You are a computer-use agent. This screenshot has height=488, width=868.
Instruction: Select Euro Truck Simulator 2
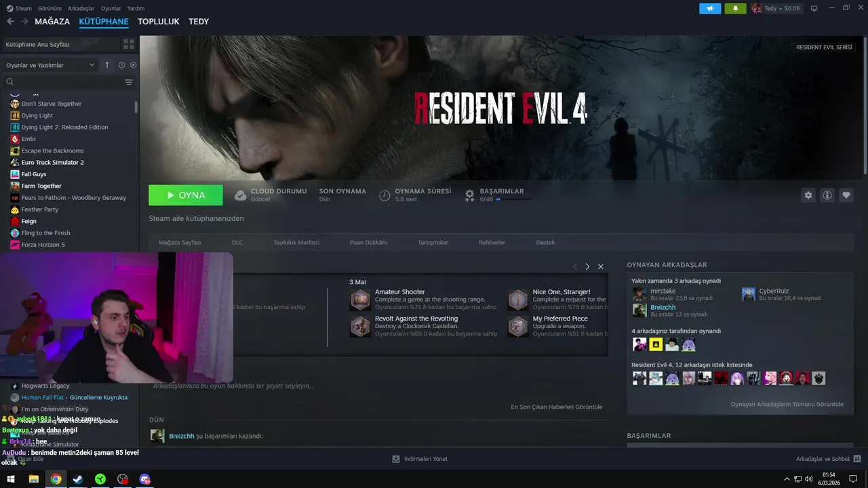tap(52, 163)
